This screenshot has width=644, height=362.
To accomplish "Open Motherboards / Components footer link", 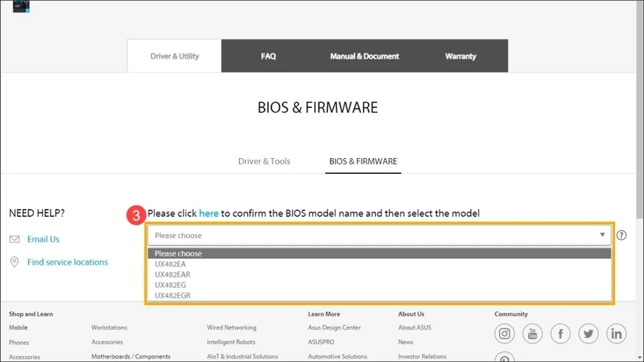I will click(x=131, y=356).
